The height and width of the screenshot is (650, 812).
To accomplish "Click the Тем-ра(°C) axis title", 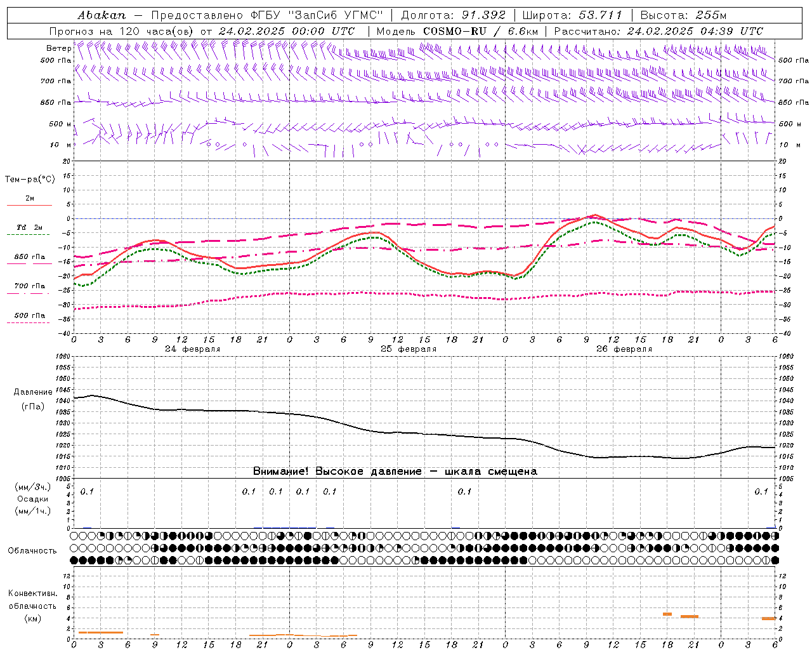I will (30, 180).
